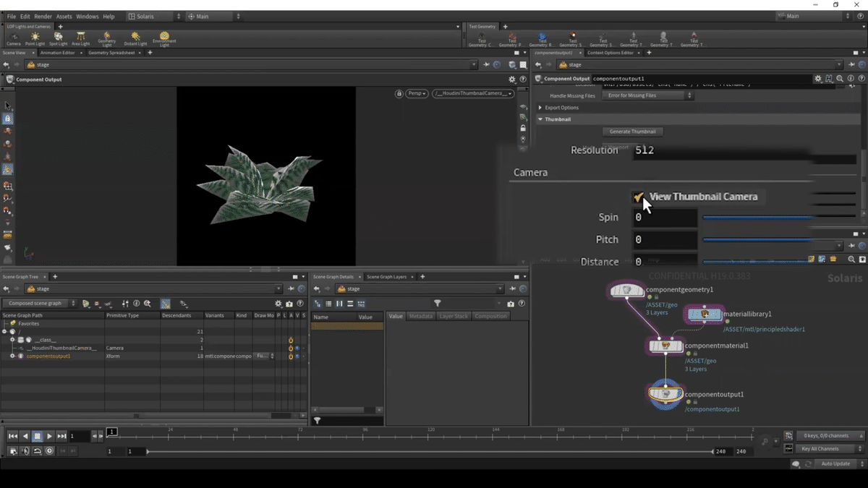Open the Render menu
This screenshot has height=488, width=868.
click(43, 16)
